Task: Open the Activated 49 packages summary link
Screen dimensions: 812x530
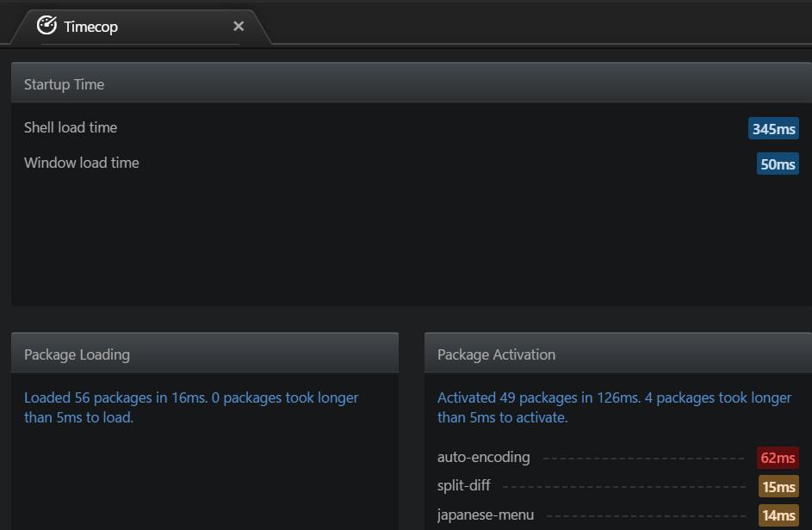Action: [x=614, y=407]
